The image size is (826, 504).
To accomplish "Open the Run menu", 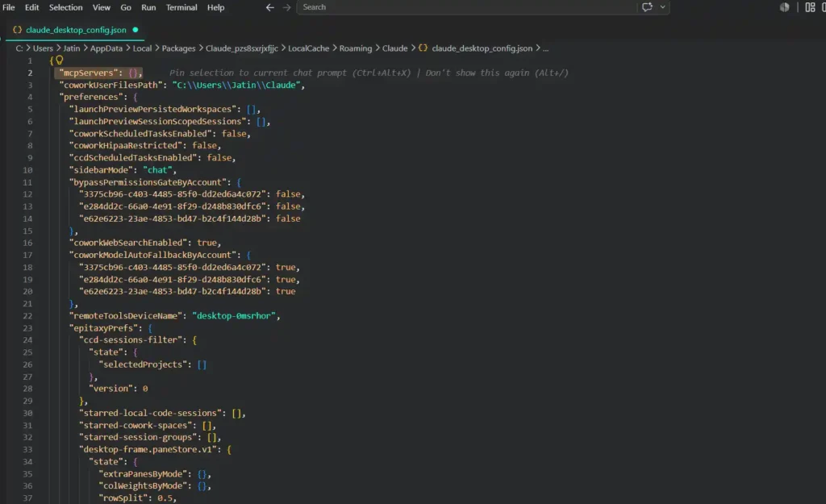I will pos(148,7).
